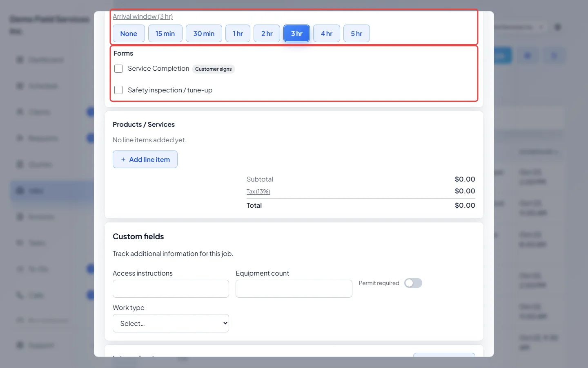
Task: Check the Safety inspection / tune-up checkbox
Action: tap(118, 90)
